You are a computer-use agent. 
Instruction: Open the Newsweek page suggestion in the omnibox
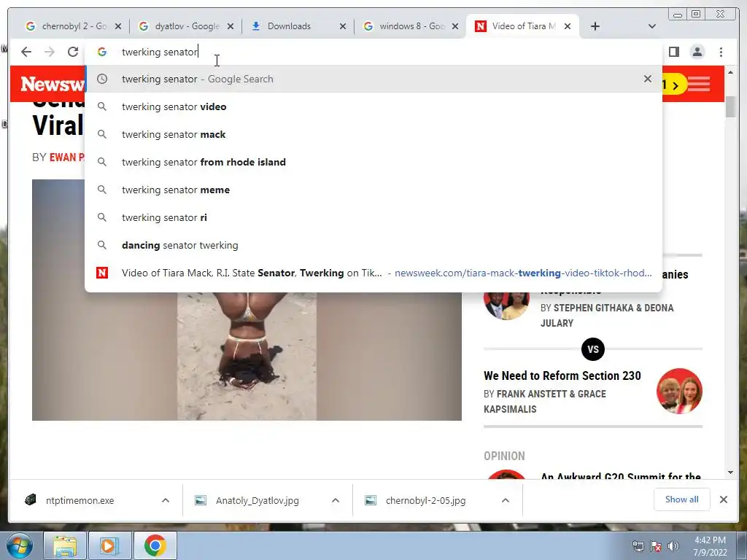[373, 273]
